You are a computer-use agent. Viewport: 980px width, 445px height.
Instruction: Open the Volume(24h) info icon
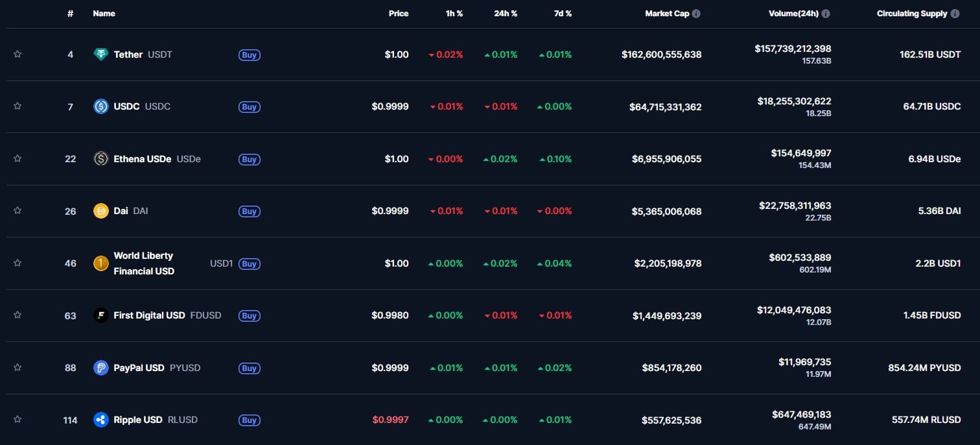coord(826,14)
